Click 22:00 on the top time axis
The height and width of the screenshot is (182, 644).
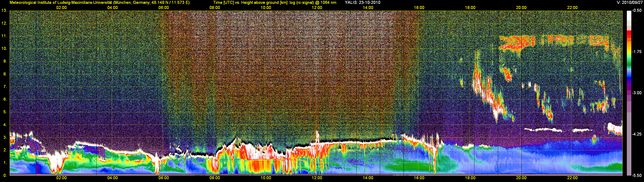(573, 7)
